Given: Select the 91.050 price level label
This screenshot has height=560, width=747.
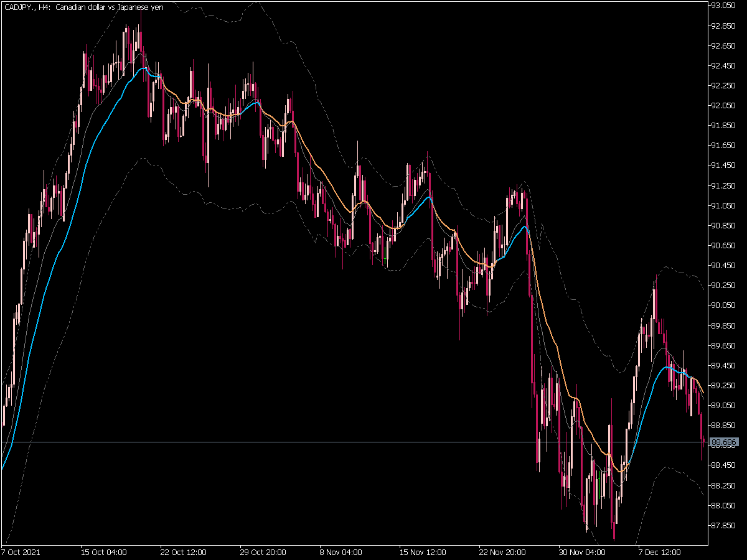Looking at the screenshot, I should click(724, 205).
